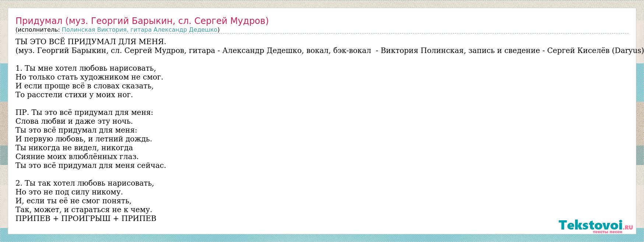Click the line 'ПР. Ты это всё придумал для меня:'
The height and width of the screenshot is (242, 644).
tap(84, 112)
